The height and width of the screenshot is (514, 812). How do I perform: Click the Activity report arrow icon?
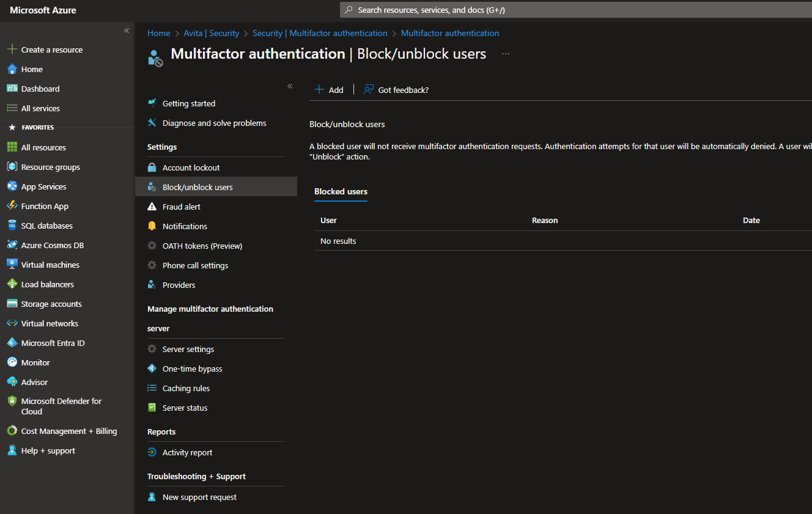(x=152, y=452)
